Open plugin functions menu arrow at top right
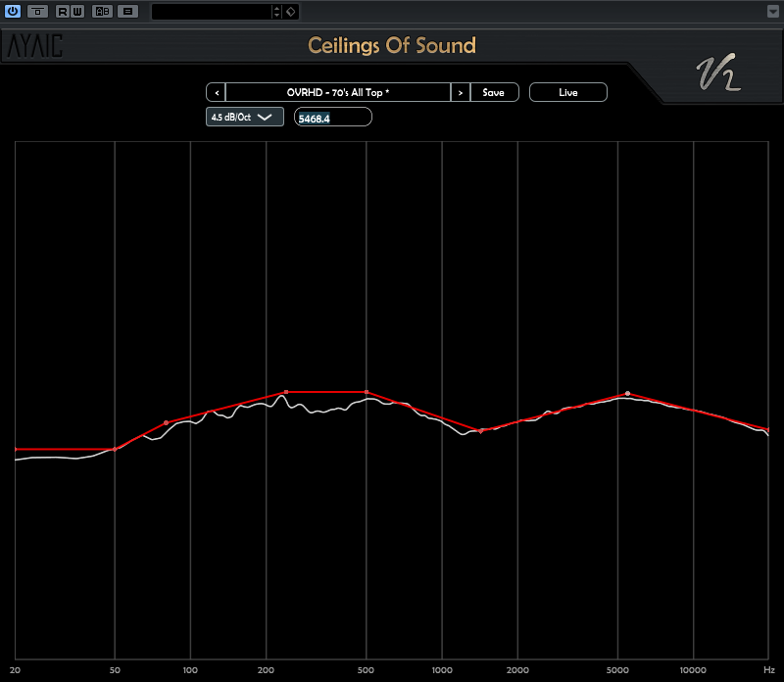The image size is (784, 682). point(772,12)
